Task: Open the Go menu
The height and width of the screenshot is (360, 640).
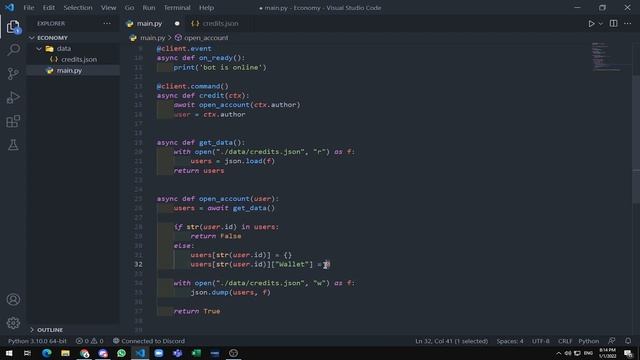Action: (129, 8)
